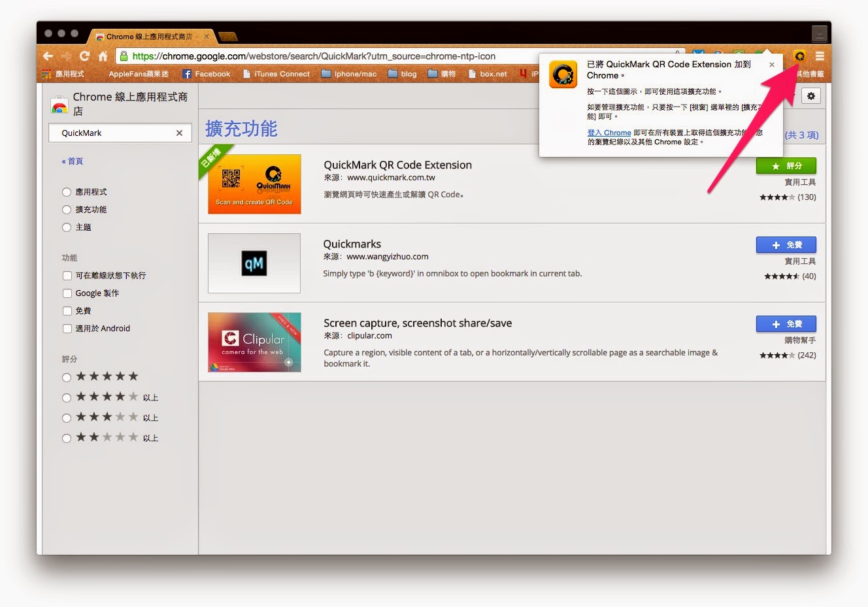Click the 購物幫手 category label
868x607 pixels.
pyautogui.click(x=800, y=340)
